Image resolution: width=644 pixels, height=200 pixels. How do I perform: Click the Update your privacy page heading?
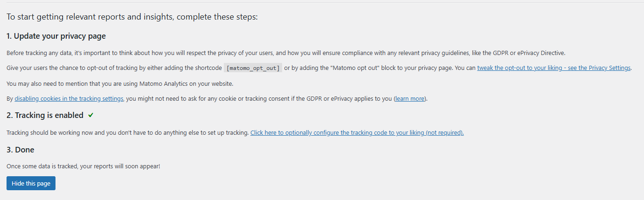pos(59,36)
